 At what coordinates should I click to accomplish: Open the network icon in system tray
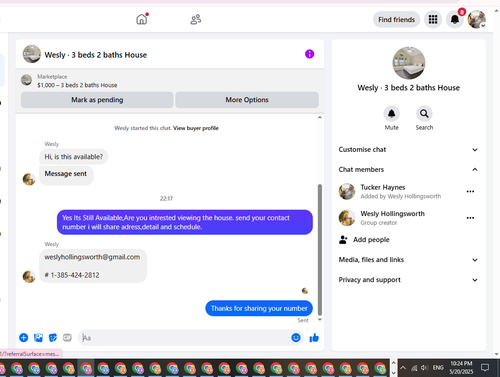[x=414, y=368]
